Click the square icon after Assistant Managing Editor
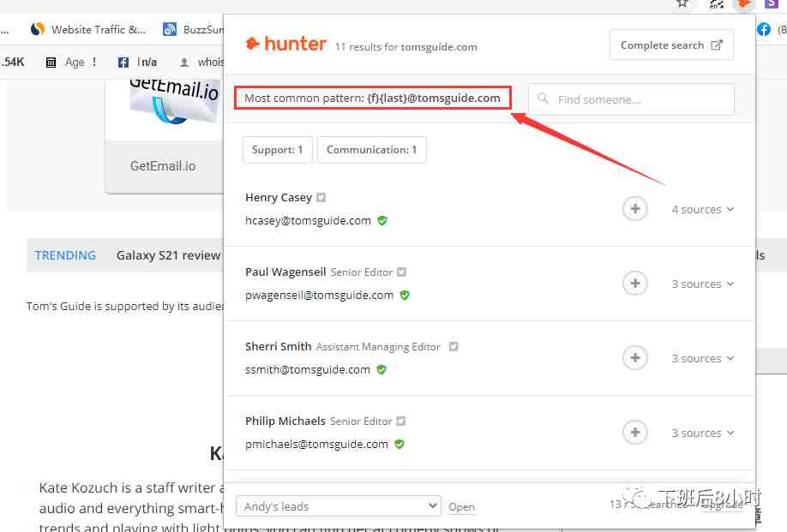 [x=454, y=346]
